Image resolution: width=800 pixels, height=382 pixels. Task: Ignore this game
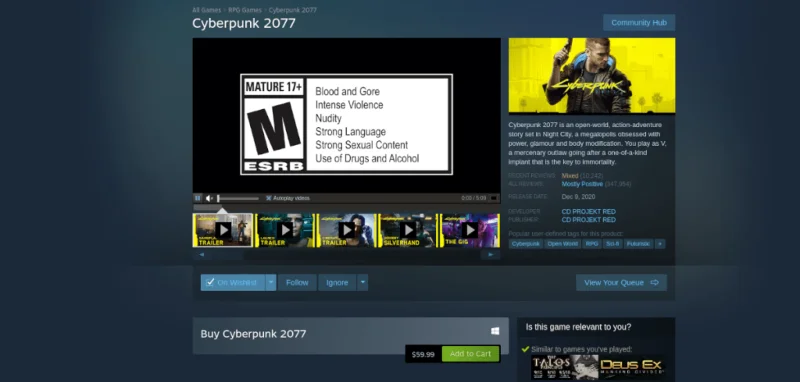click(x=337, y=283)
